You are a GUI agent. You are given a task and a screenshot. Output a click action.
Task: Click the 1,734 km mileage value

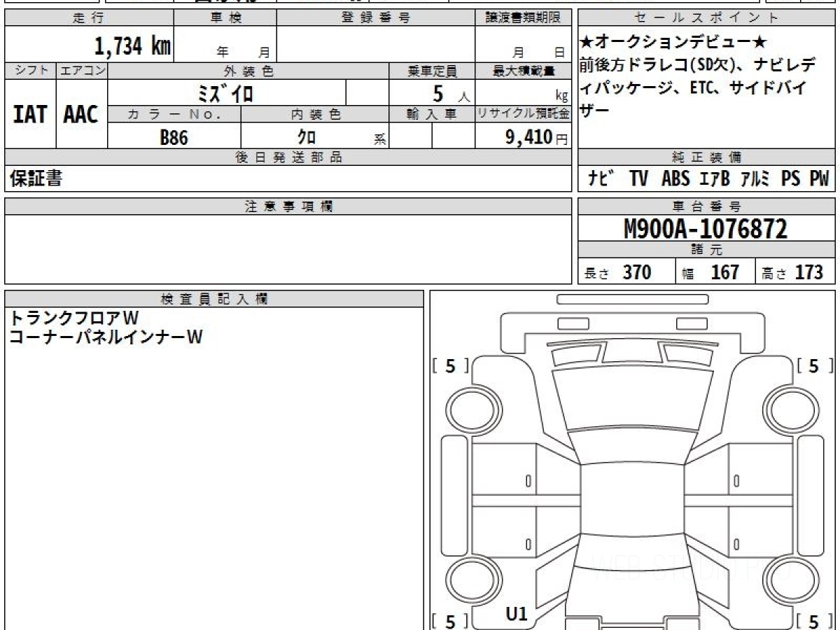[x=133, y=46]
